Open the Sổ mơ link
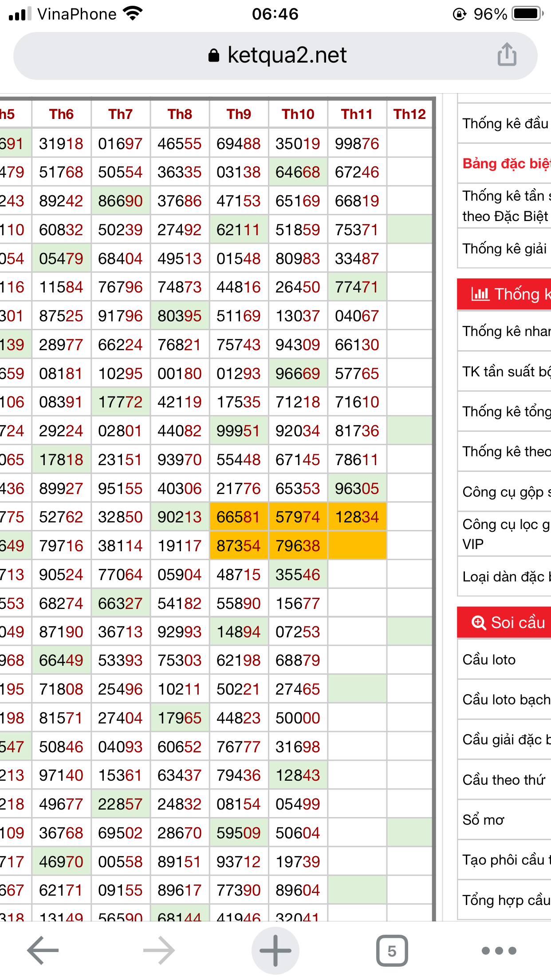The width and height of the screenshot is (551, 980). (483, 819)
